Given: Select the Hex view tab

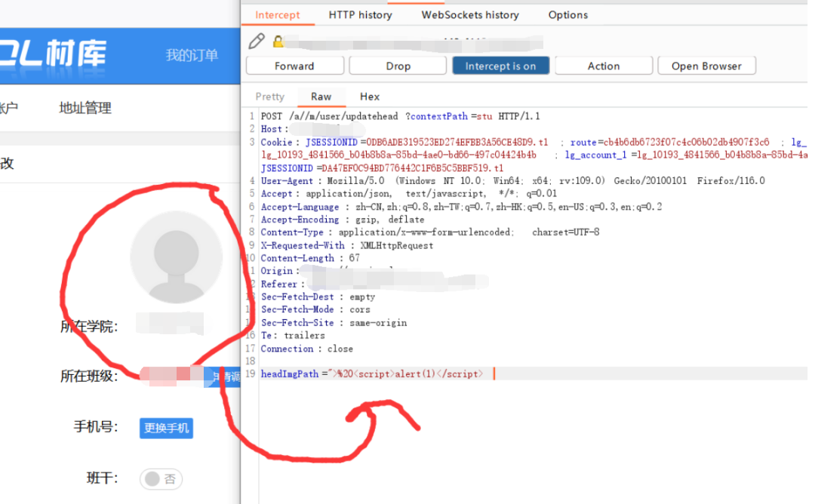Looking at the screenshot, I should pos(370,97).
